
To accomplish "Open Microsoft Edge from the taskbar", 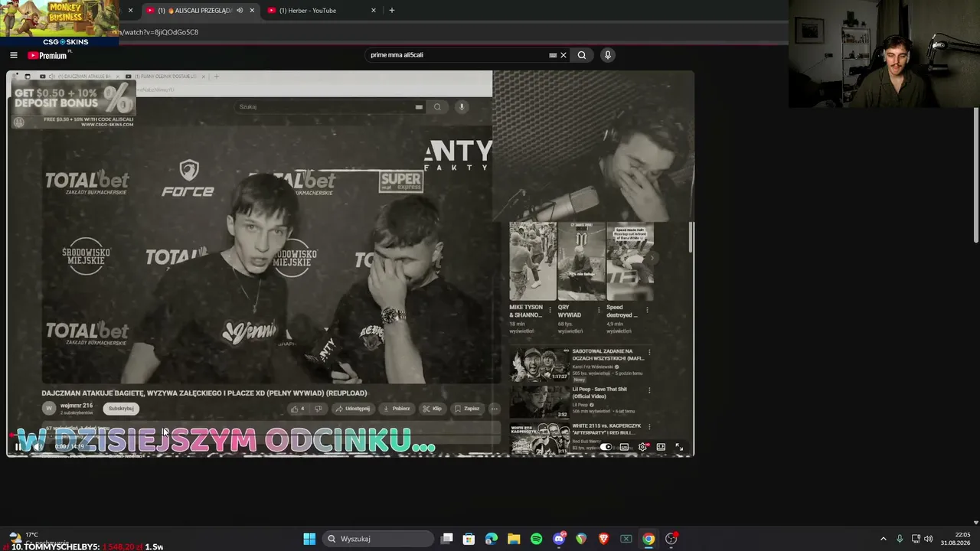I will click(x=492, y=539).
